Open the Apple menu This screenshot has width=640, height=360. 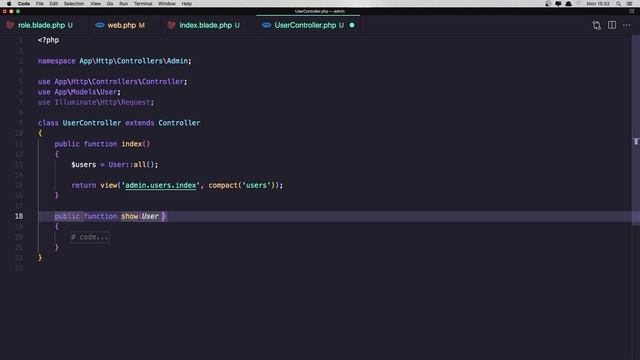pos(9,4)
